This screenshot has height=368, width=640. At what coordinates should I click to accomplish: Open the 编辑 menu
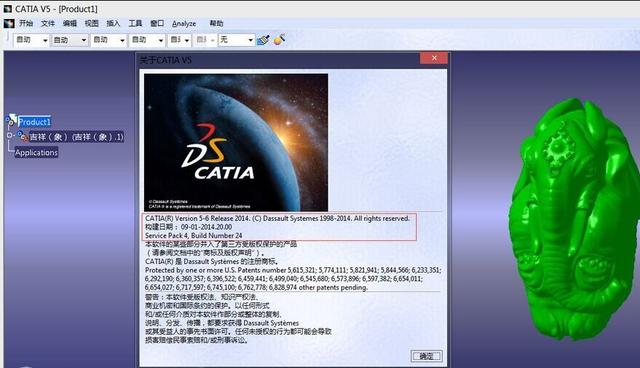click(x=69, y=24)
